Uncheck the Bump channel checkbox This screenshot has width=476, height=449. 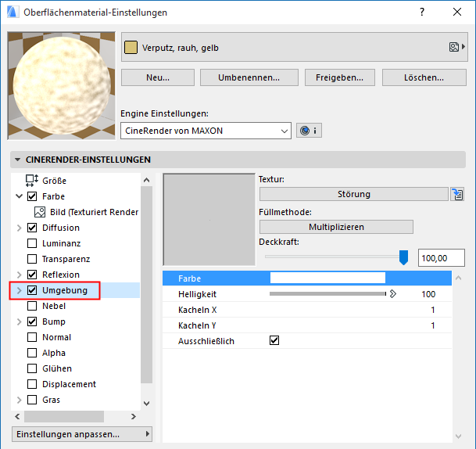click(32, 321)
